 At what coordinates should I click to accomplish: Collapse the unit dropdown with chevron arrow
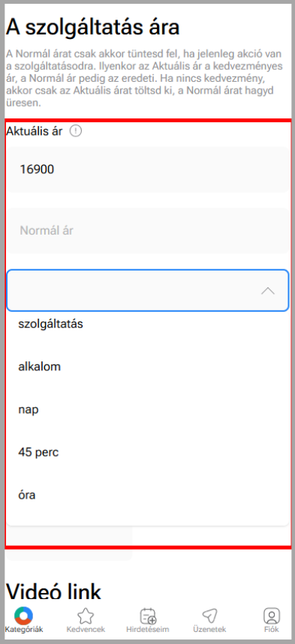268,291
